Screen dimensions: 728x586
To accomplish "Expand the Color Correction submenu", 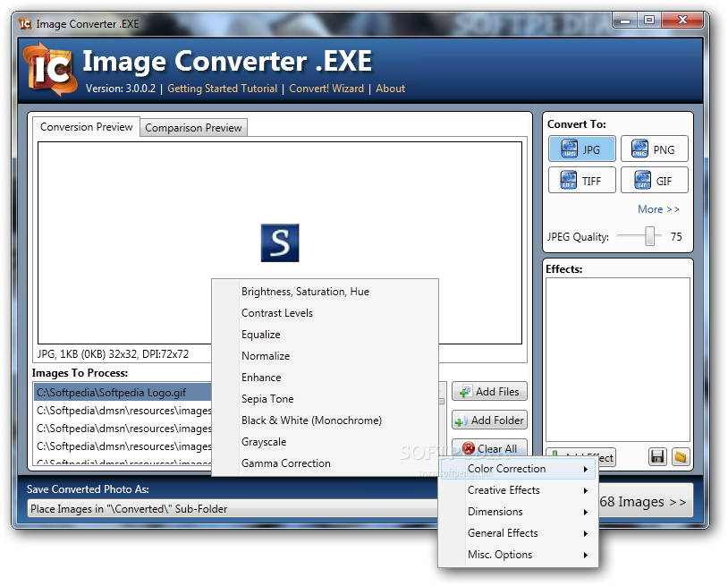I will pos(518,469).
